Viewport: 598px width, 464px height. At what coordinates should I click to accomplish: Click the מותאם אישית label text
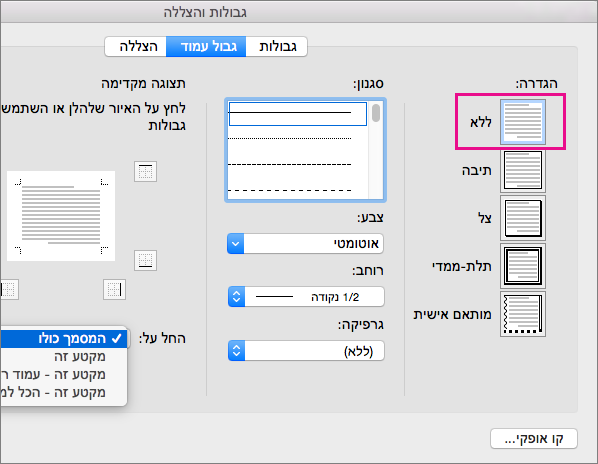[x=453, y=315]
